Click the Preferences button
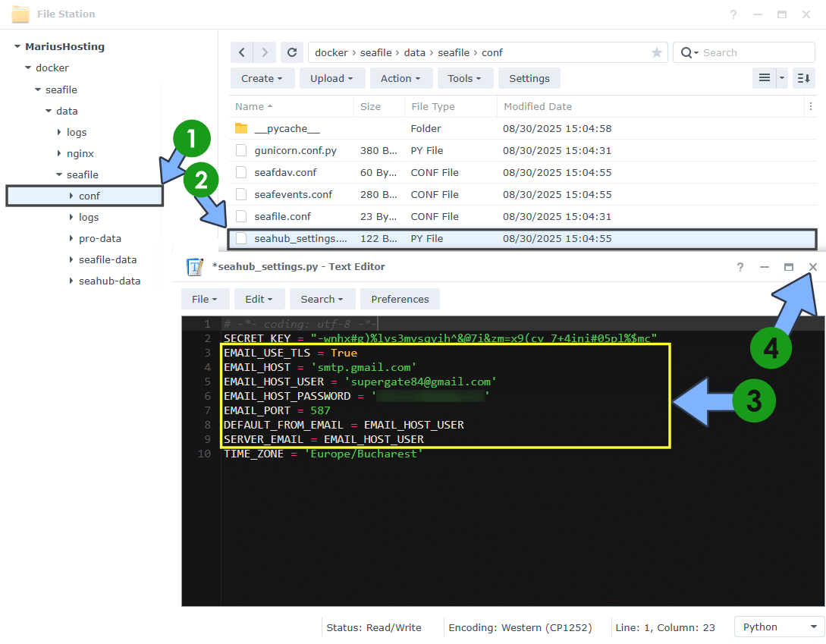This screenshot has height=644, width=826. point(400,300)
